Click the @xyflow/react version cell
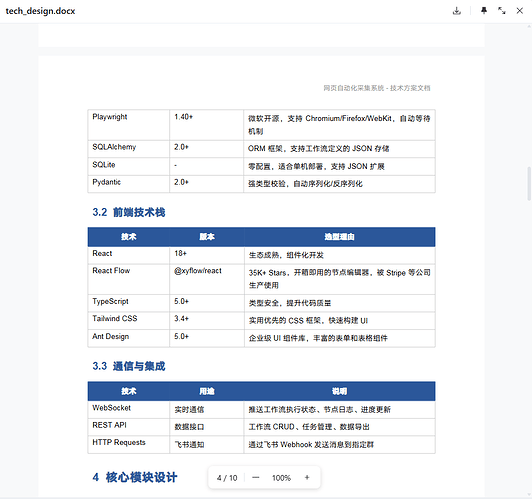Image resolution: width=532 pixels, height=499 pixels. [207, 279]
